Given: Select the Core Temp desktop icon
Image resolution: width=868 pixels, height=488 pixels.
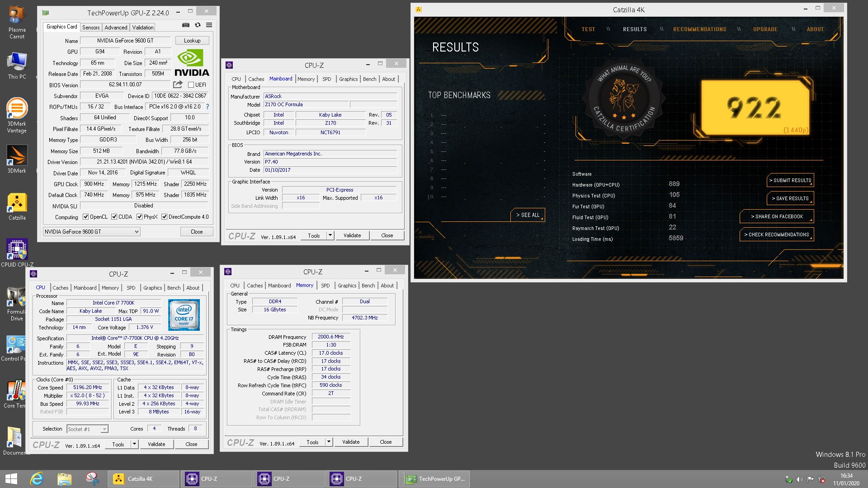Looking at the screenshot, I should [x=15, y=394].
